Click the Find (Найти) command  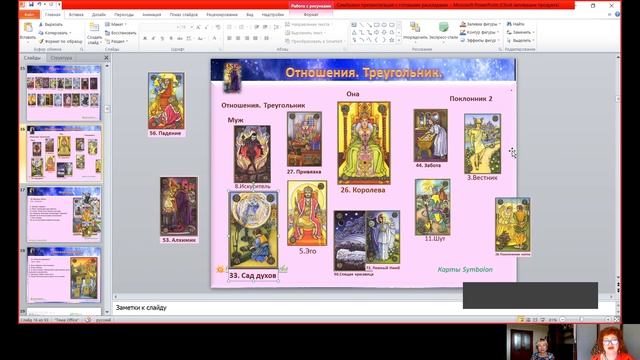516,24
